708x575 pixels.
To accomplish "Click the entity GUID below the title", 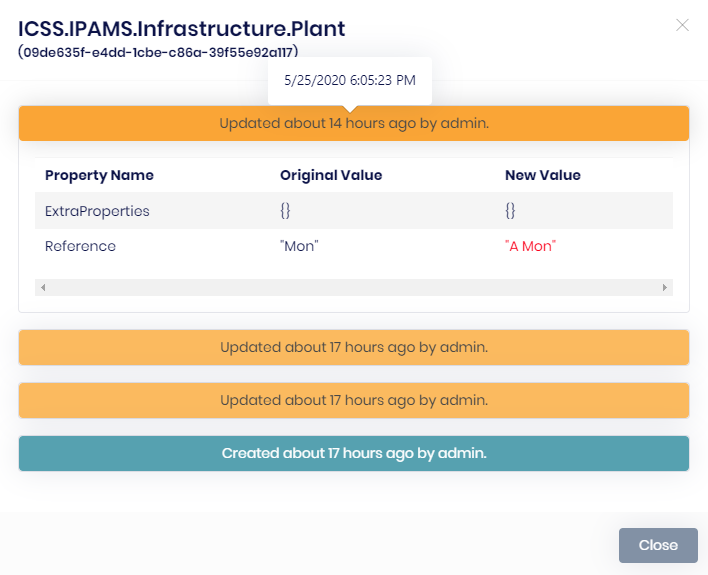I will point(158,51).
